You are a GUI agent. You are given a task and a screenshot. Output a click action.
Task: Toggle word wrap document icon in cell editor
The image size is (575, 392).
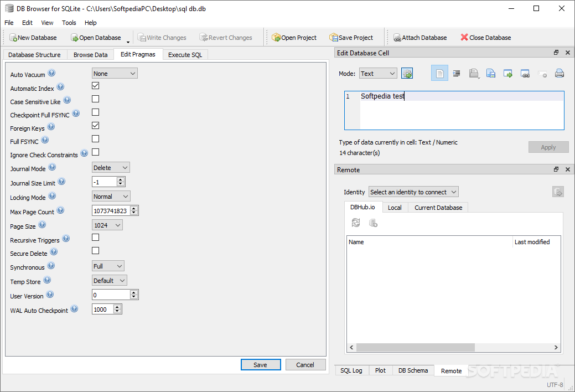click(439, 74)
